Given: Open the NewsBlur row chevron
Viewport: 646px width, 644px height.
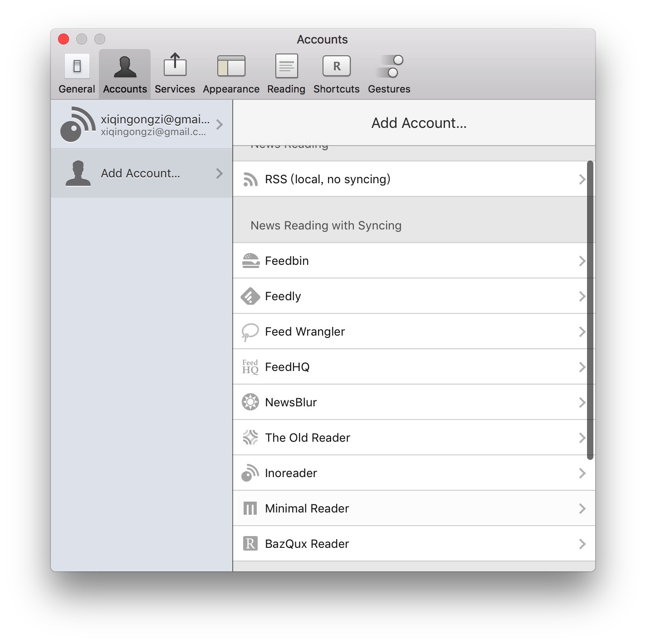Looking at the screenshot, I should [x=582, y=402].
